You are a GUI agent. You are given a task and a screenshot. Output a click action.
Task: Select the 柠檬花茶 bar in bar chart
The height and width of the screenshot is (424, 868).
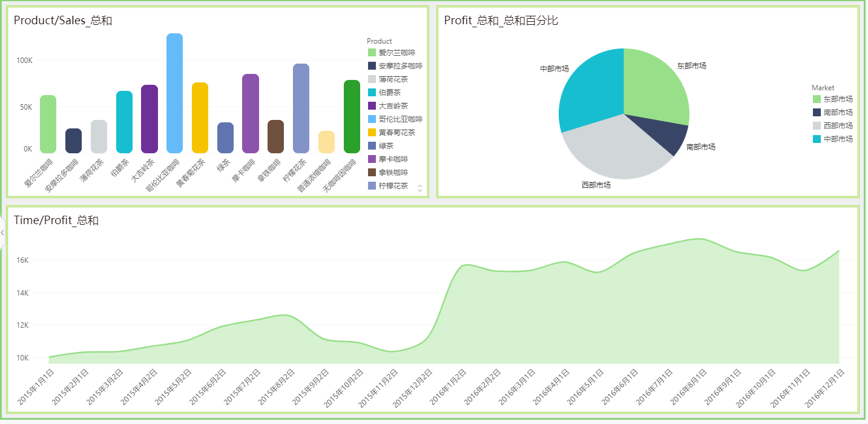pos(301,109)
